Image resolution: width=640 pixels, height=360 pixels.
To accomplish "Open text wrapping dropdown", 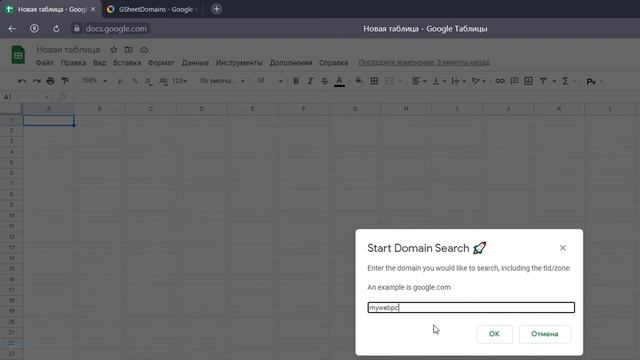I will click(x=458, y=81).
